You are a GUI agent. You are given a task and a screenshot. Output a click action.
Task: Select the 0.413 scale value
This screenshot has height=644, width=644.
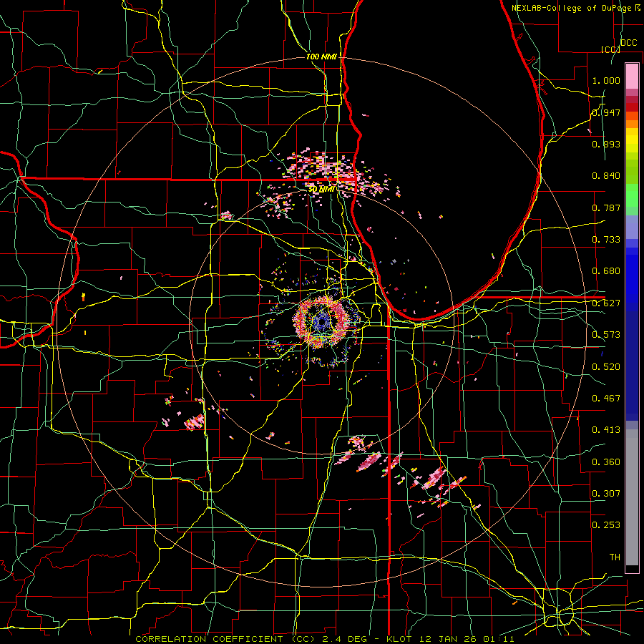pos(606,430)
